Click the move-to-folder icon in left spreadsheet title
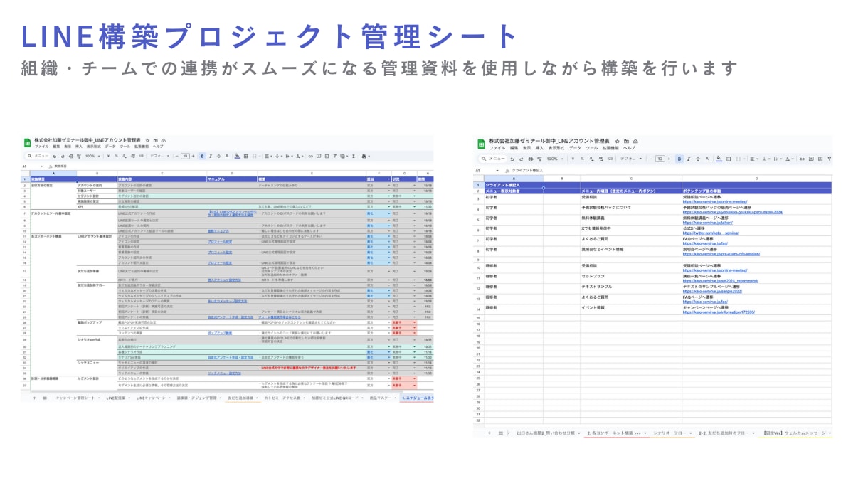 pos(156,141)
